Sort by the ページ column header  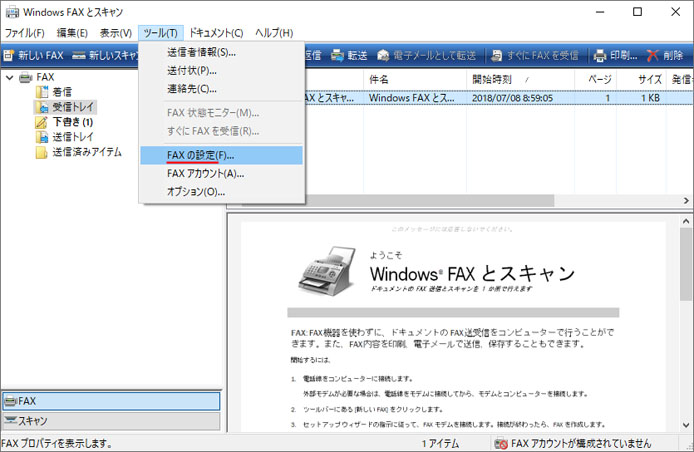point(596,80)
